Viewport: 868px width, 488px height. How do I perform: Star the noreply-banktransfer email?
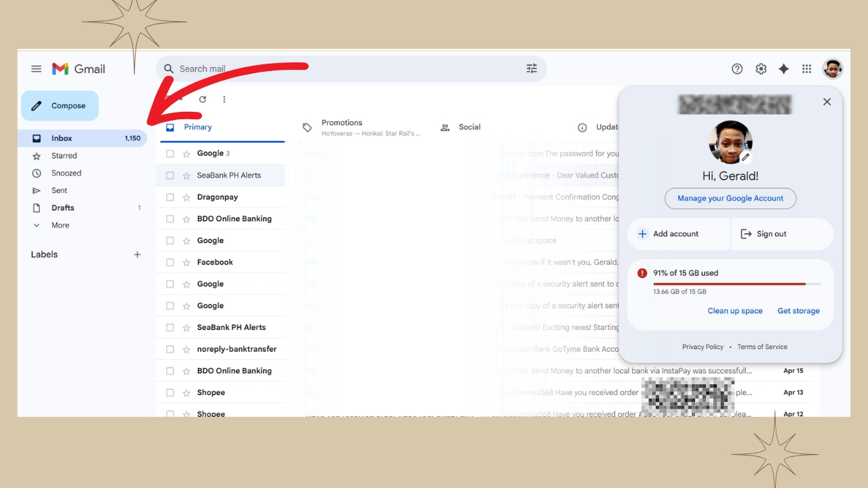[x=186, y=349]
